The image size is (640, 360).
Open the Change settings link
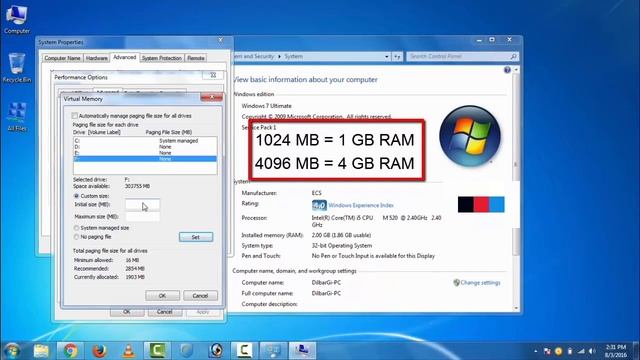(480, 282)
